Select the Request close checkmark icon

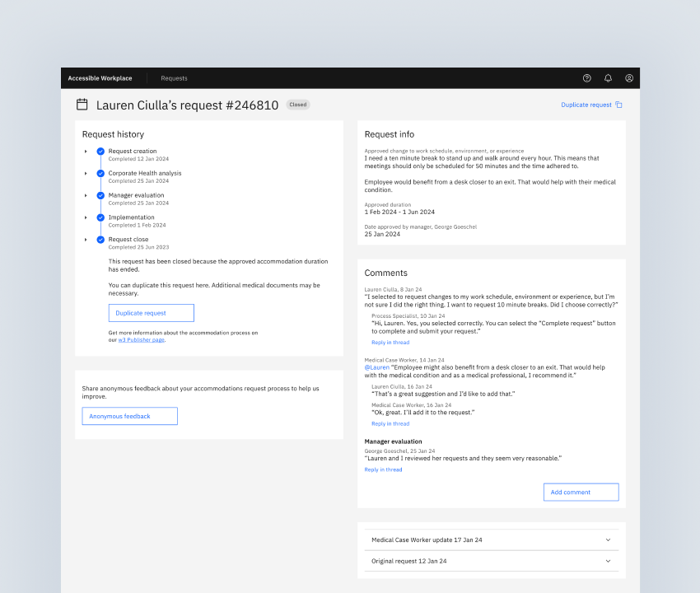pos(100,239)
